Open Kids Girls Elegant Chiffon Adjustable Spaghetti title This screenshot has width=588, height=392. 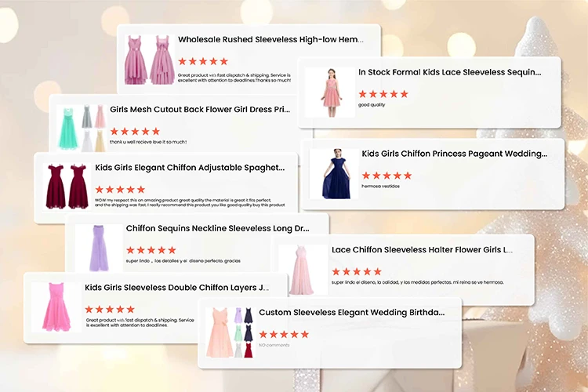pyautogui.click(x=190, y=168)
